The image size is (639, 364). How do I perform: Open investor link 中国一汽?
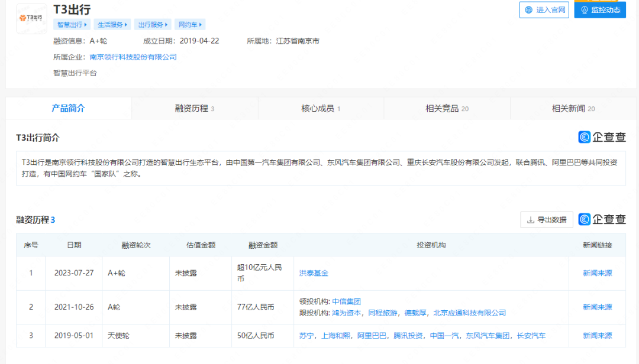pyautogui.click(x=444, y=336)
